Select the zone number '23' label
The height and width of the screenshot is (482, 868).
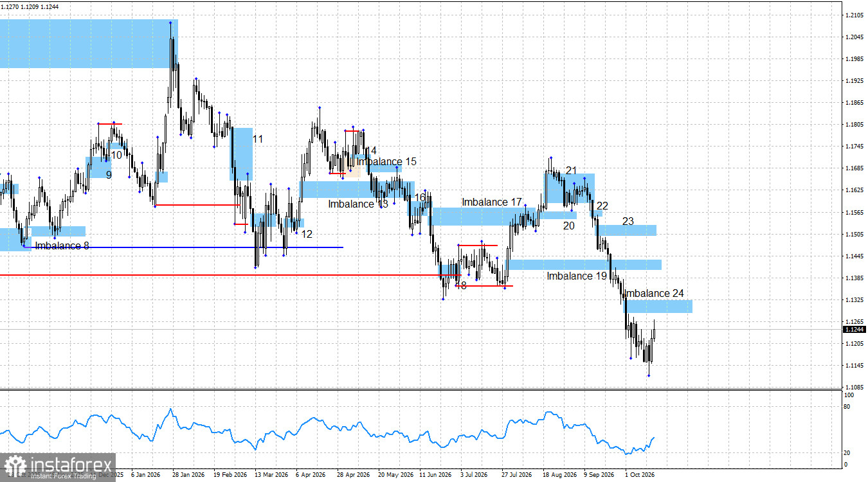(x=628, y=221)
